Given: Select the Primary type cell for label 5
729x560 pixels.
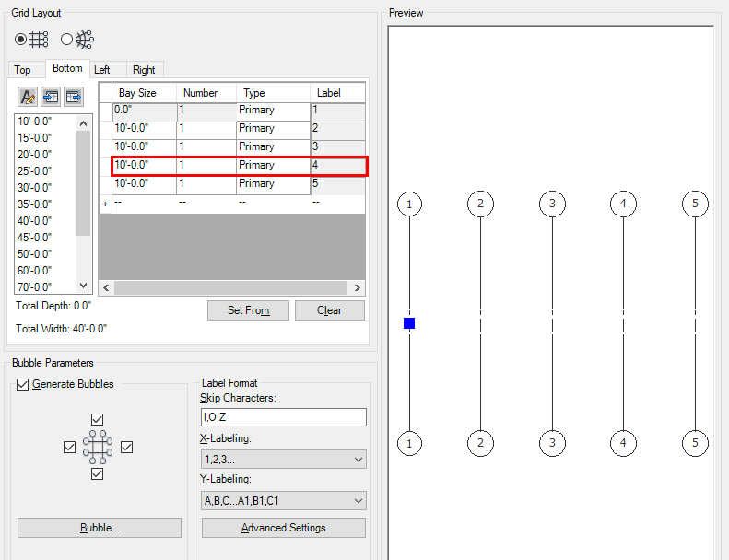Looking at the screenshot, I should [x=274, y=185].
